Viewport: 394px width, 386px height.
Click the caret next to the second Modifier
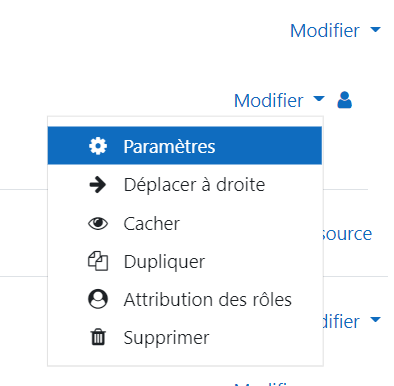click(319, 99)
